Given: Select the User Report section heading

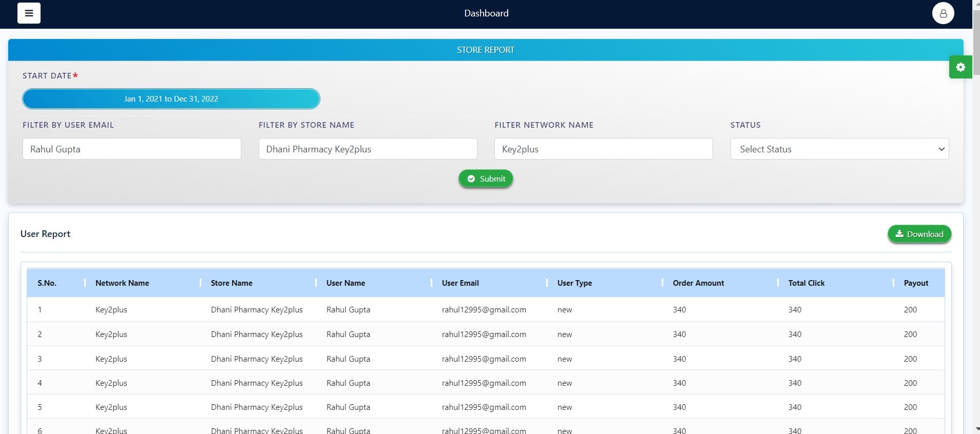Looking at the screenshot, I should 45,234.
